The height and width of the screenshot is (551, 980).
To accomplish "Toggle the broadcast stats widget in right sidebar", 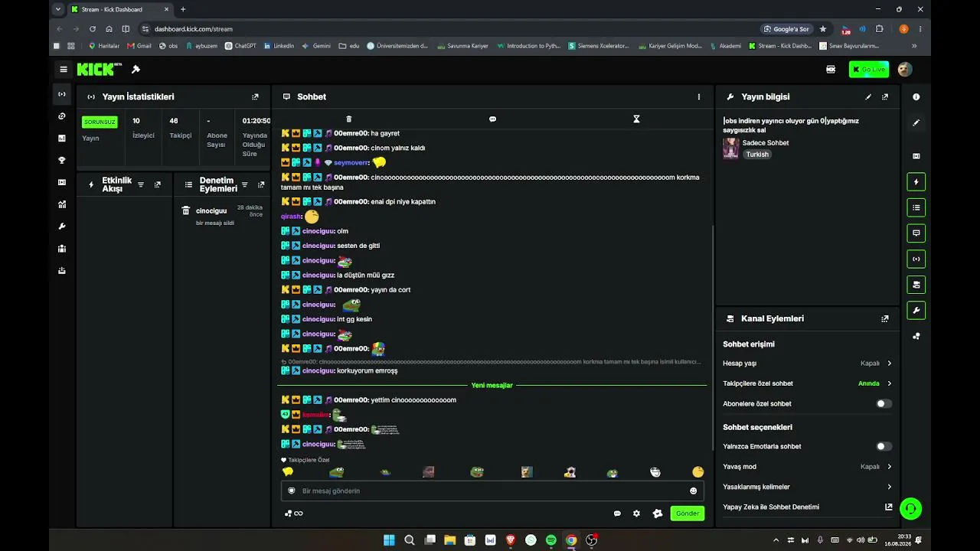I will click(x=916, y=259).
